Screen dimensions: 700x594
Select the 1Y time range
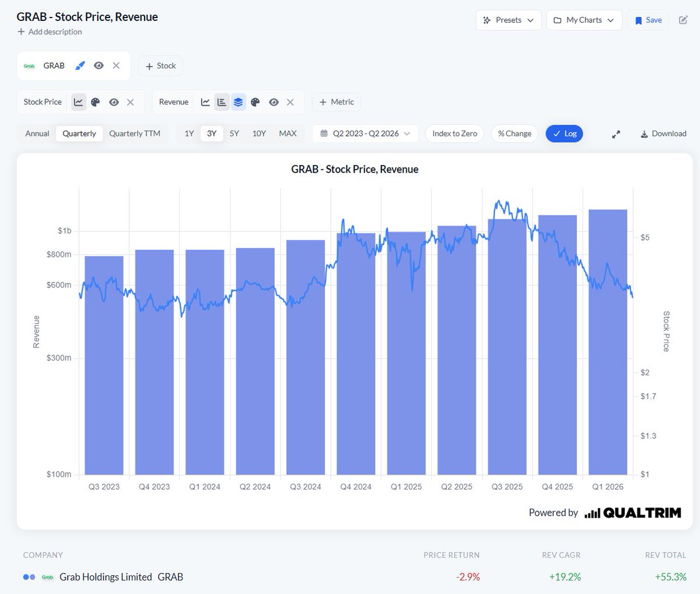pyautogui.click(x=189, y=134)
